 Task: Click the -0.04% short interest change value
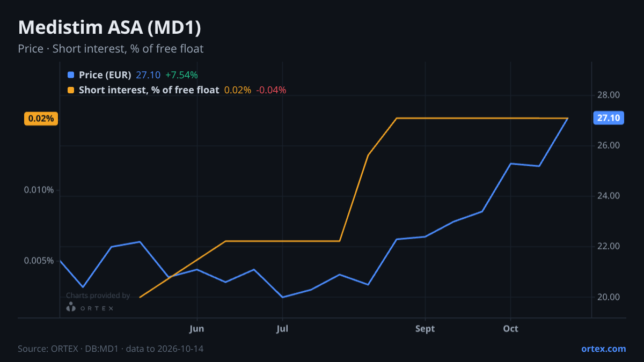coord(271,90)
